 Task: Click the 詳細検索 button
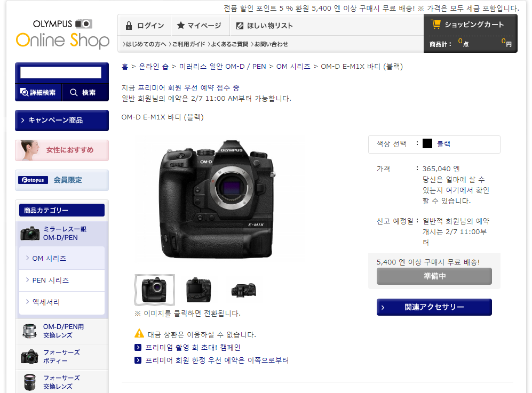pyautogui.click(x=38, y=92)
